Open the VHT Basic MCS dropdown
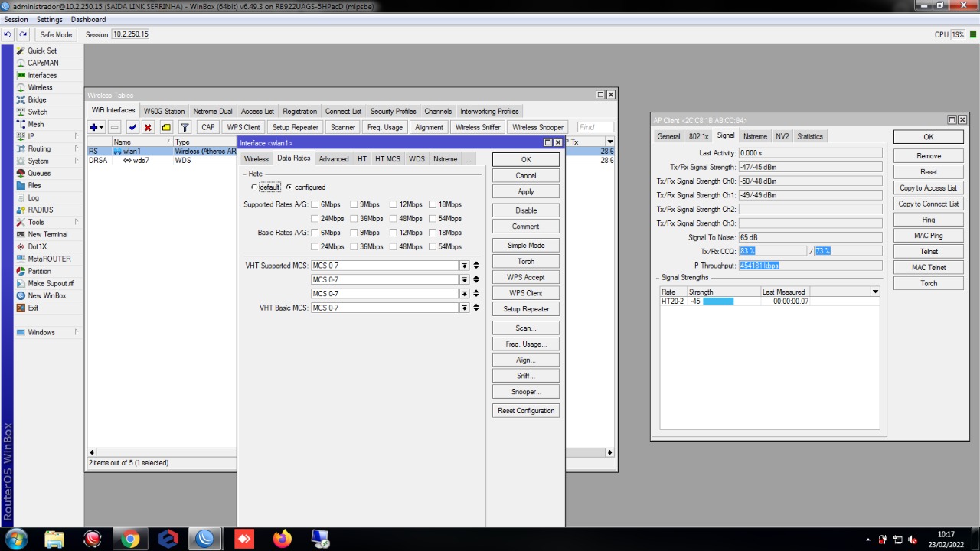This screenshot has height=551, width=980. (x=464, y=308)
